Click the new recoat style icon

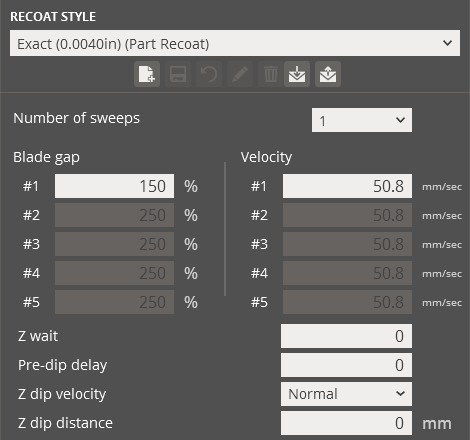click(x=147, y=74)
